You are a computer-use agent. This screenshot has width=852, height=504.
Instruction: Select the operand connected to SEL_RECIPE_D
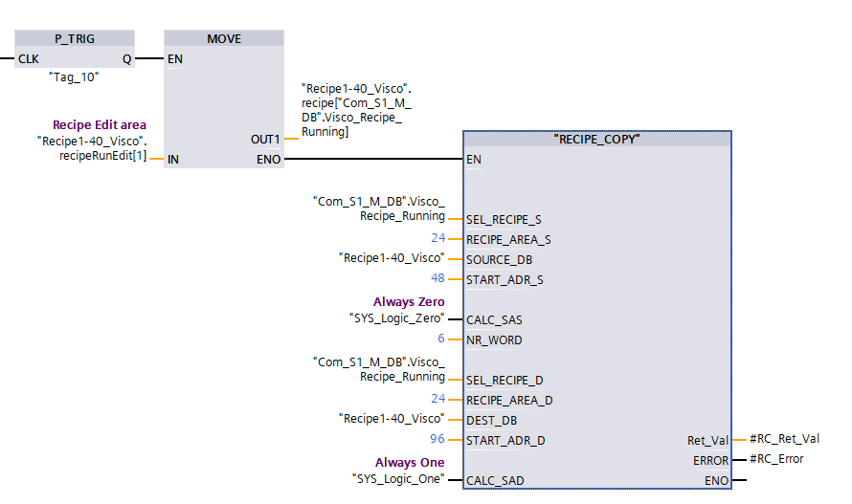(x=378, y=369)
